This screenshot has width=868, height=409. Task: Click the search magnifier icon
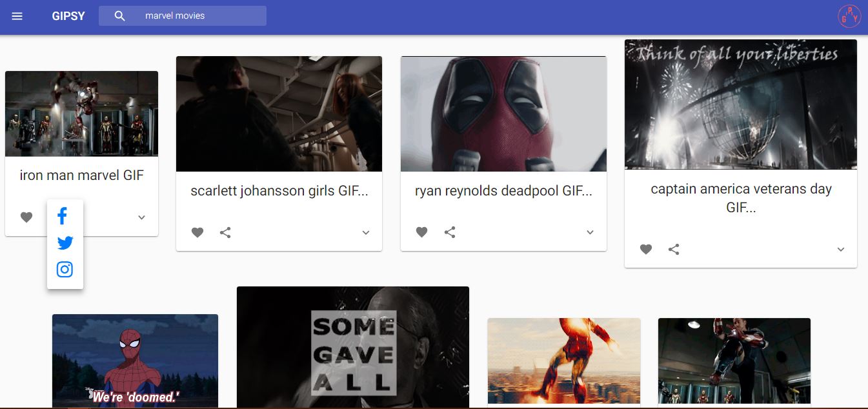click(x=119, y=16)
